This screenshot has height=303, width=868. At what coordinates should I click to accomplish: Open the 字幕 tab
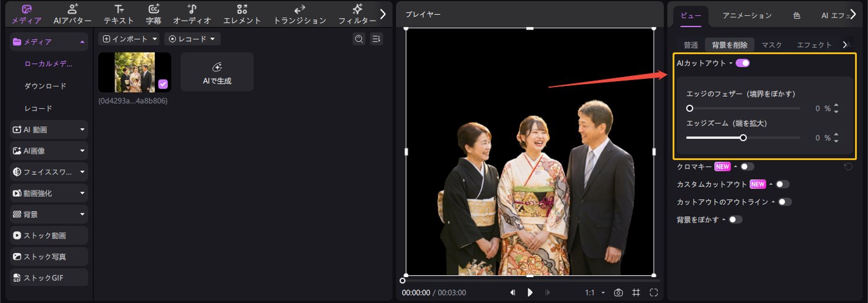154,14
